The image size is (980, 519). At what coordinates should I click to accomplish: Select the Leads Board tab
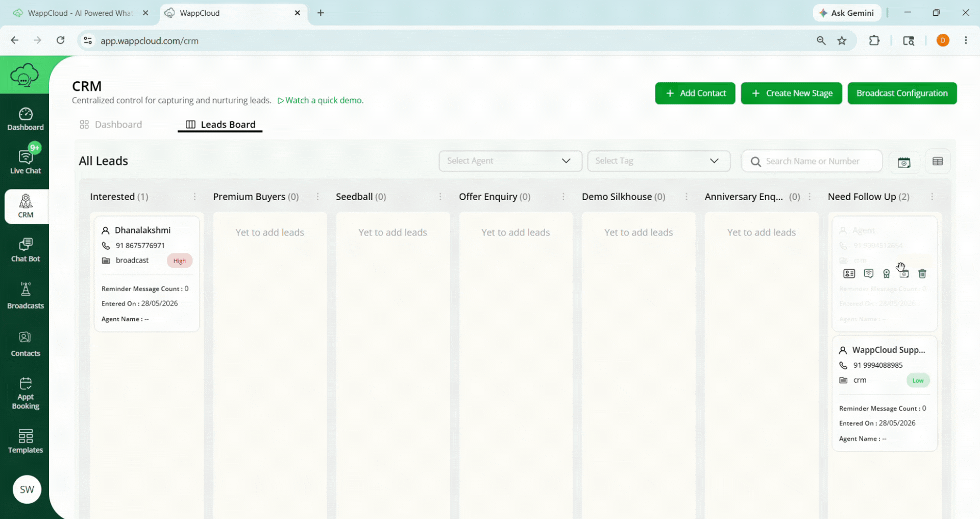click(220, 125)
